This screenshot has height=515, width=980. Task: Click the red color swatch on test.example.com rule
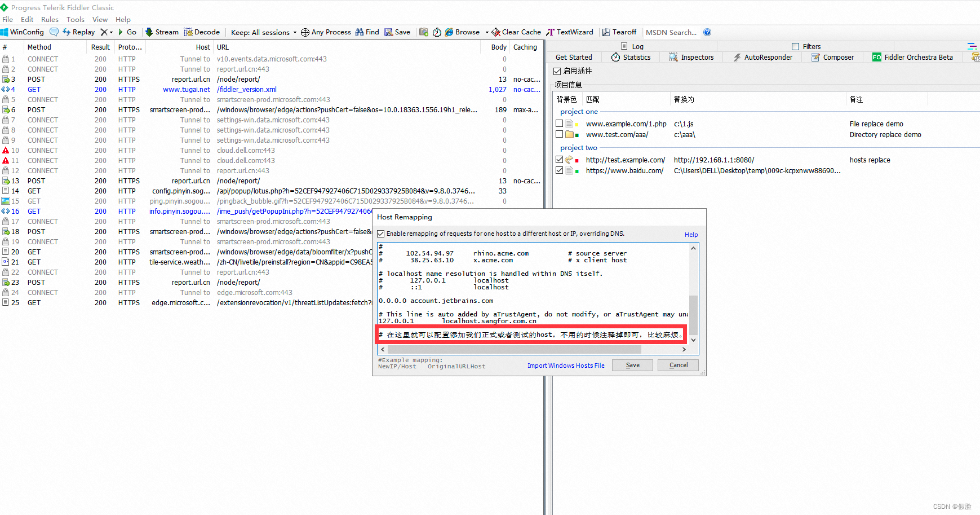pos(577,160)
